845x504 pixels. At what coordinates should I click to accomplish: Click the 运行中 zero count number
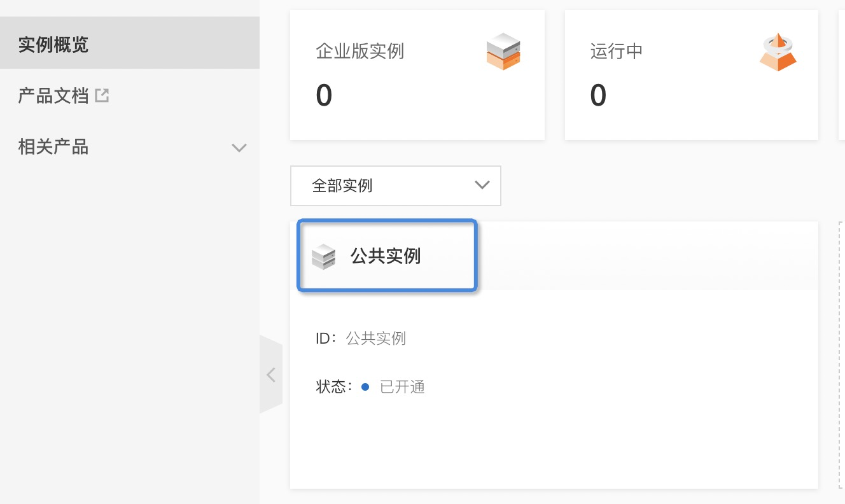(x=598, y=96)
